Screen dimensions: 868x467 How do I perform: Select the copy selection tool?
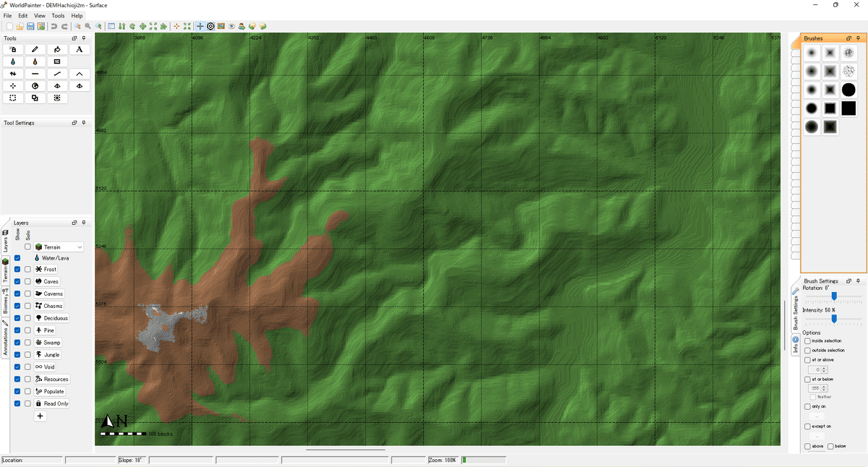35,98
